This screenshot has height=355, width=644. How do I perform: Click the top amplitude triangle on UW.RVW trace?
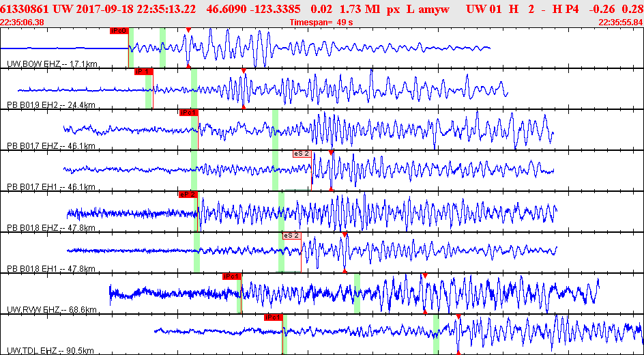click(425, 276)
